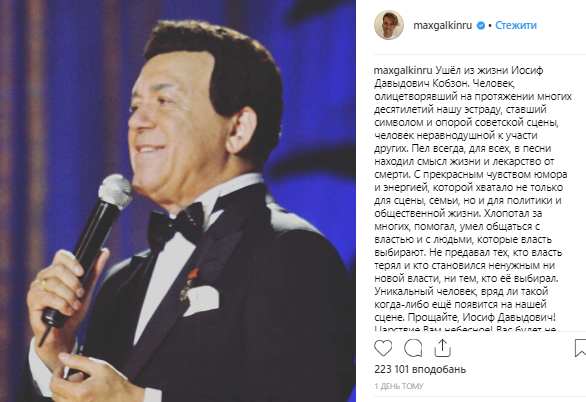Image resolution: width=586 pixels, height=402 pixels.
Task: Open comments via the speech bubble icon
Action: 413,349
